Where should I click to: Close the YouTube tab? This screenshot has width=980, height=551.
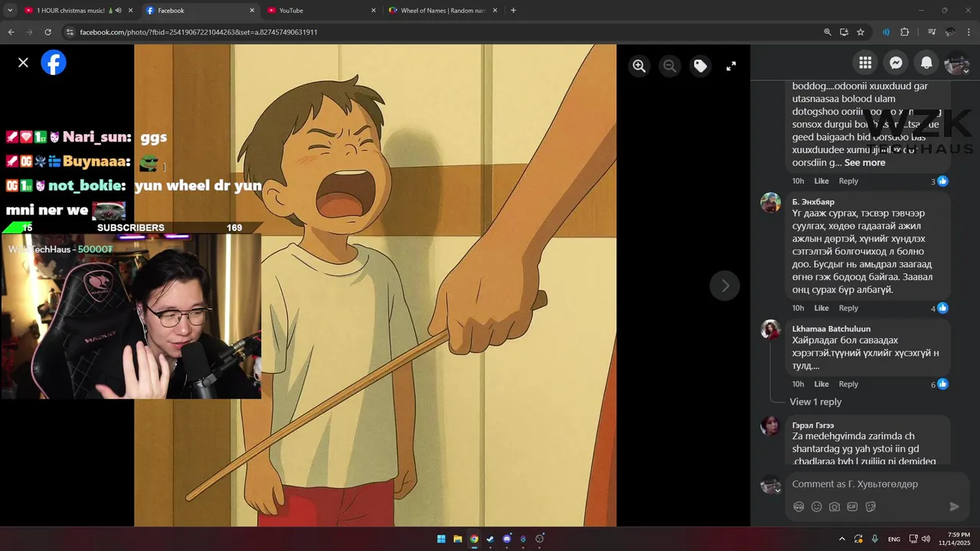[x=374, y=11]
